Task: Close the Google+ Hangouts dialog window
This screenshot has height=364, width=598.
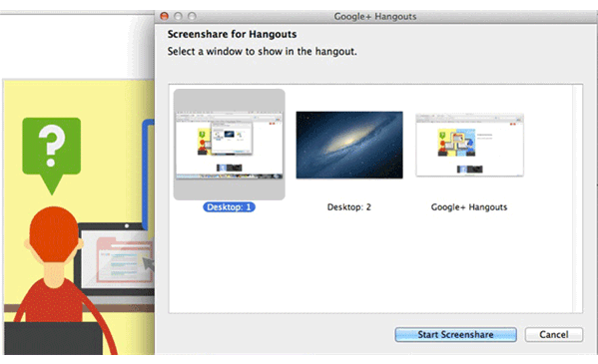Action: (x=165, y=16)
